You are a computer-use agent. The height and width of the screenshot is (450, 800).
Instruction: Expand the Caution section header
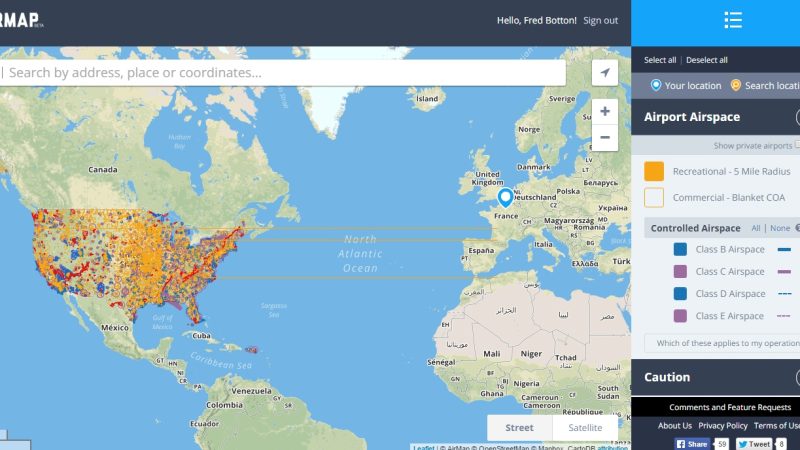point(715,377)
